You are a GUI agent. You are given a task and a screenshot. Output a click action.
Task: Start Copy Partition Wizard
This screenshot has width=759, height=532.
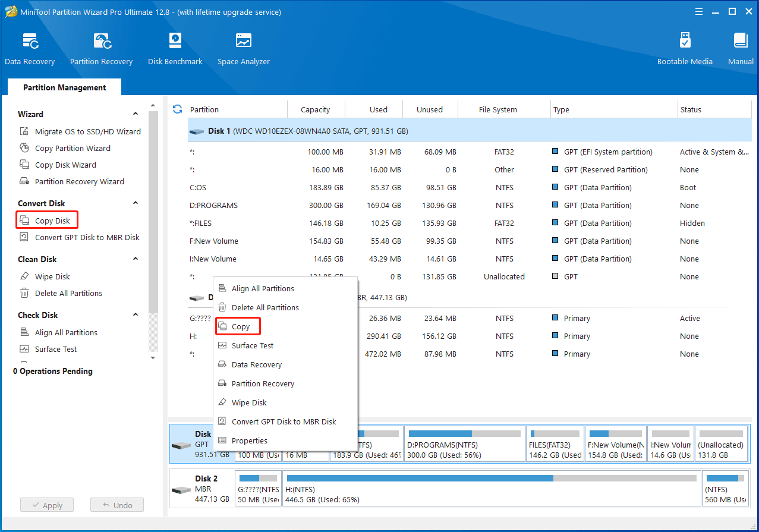pyautogui.click(x=65, y=149)
